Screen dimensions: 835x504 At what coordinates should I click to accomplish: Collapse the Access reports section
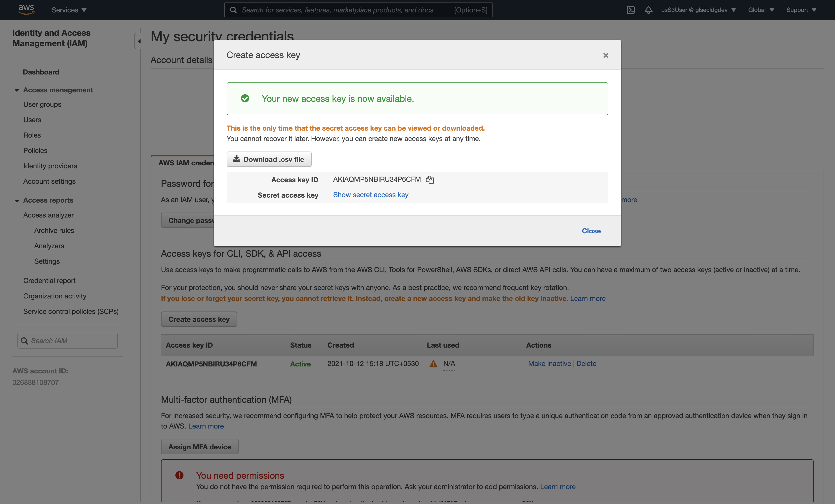17,201
